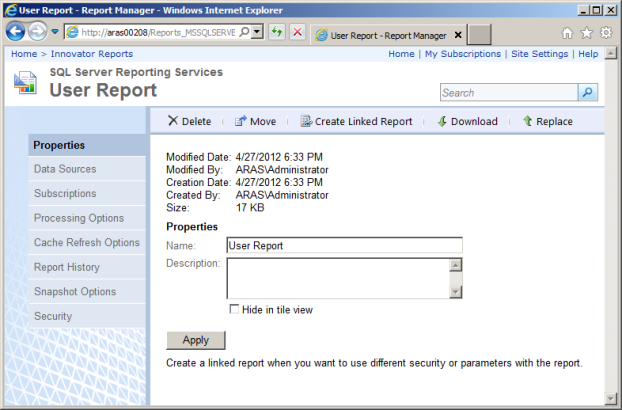This screenshot has width=622, height=410.
Task: Select the Properties side tab
Action: click(87, 145)
